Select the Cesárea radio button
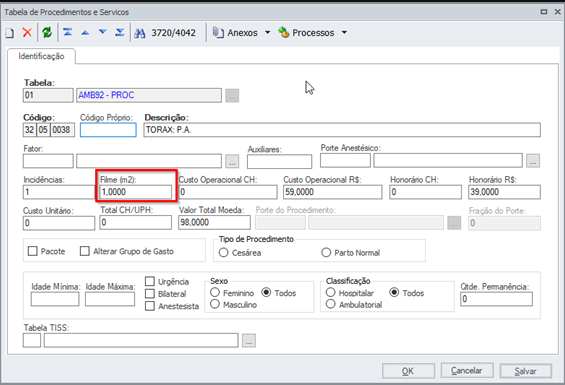The height and width of the screenshot is (385, 565). pyautogui.click(x=223, y=253)
